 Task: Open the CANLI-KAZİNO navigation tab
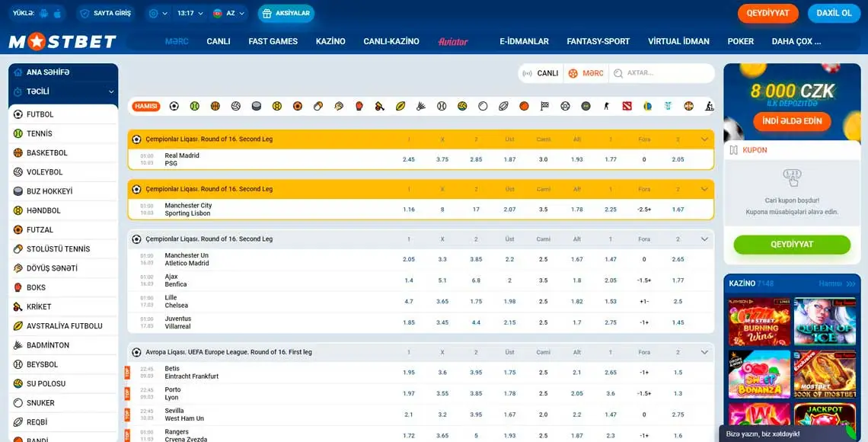(391, 42)
